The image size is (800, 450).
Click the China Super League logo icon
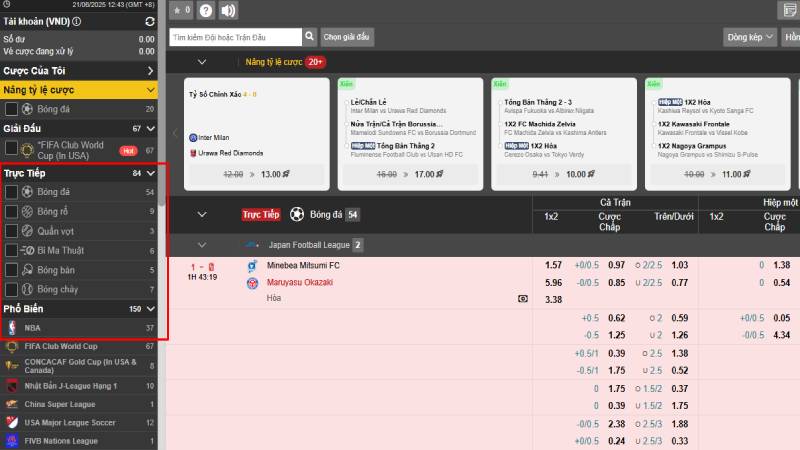(x=12, y=404)
